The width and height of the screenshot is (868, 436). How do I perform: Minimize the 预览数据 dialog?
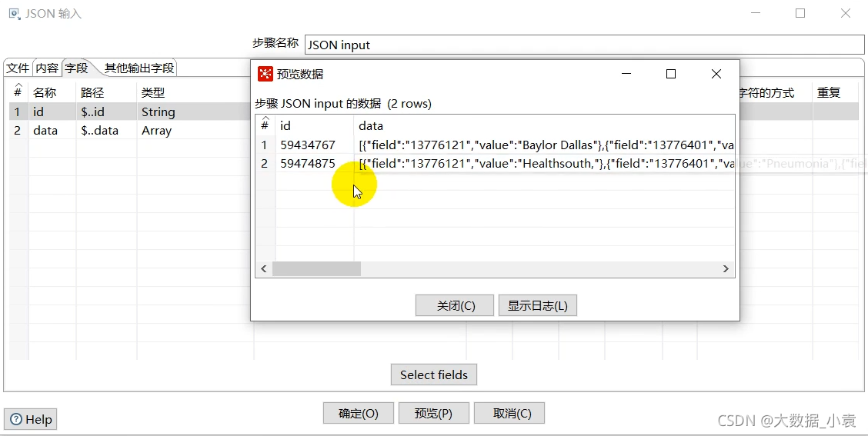pyautogui.click(x=626, y=74)
